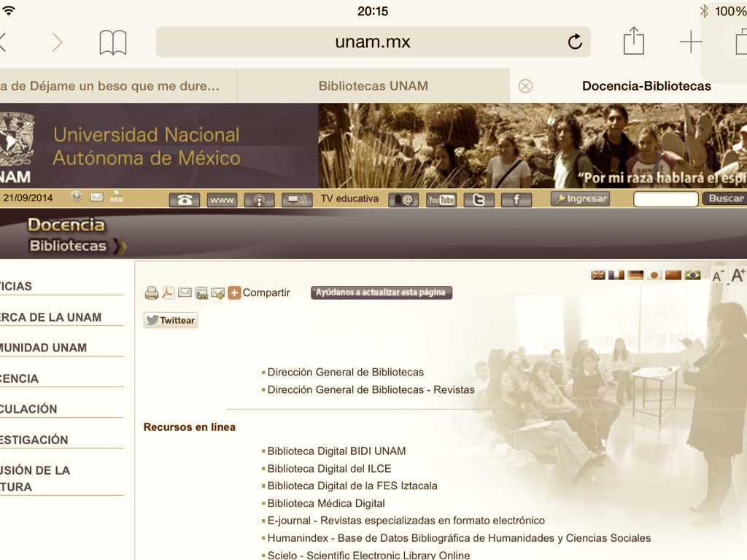Tap the Safari share icon
This screenshot has height=560, width=747.
coord(633,42)
